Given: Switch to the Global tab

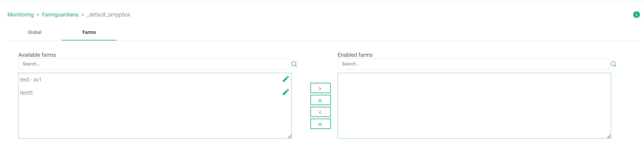Looking at the screenshot, I should pyautogui.click(x=34, y=32).
